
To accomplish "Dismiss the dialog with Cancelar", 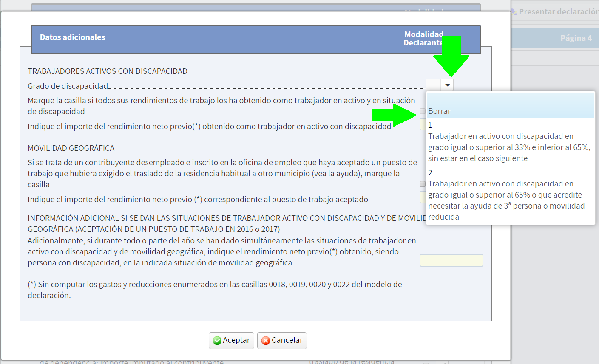I will [282, 340].
